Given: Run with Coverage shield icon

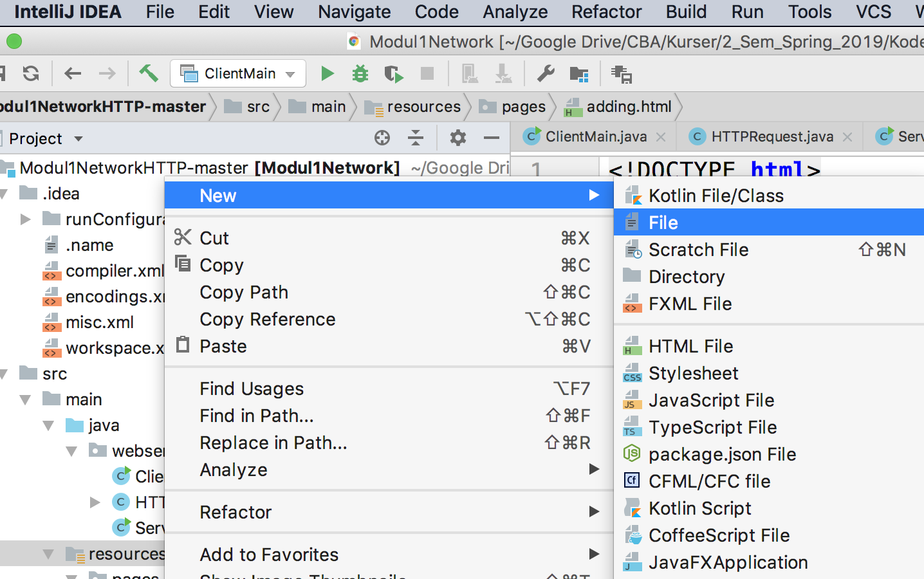Looking at the screenshot, I should [393, 73].
